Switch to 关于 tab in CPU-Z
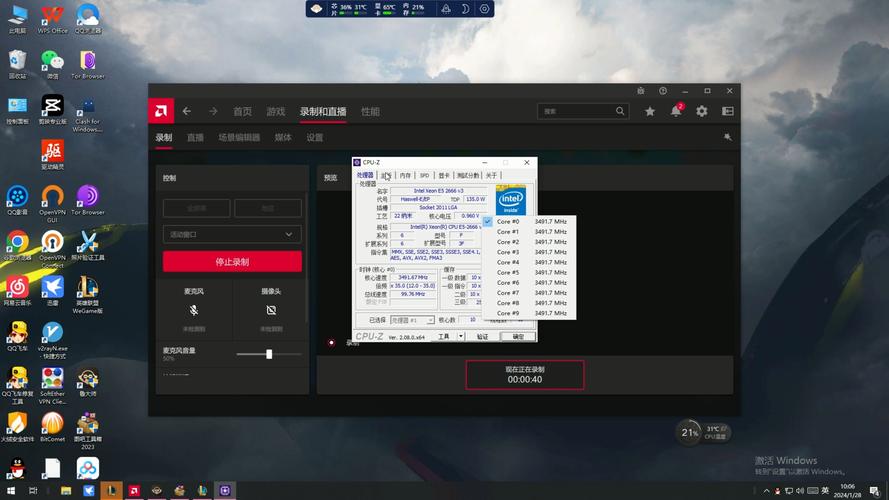Image resolution: width=889 pixels, height=500 pixels. (491, 176)
